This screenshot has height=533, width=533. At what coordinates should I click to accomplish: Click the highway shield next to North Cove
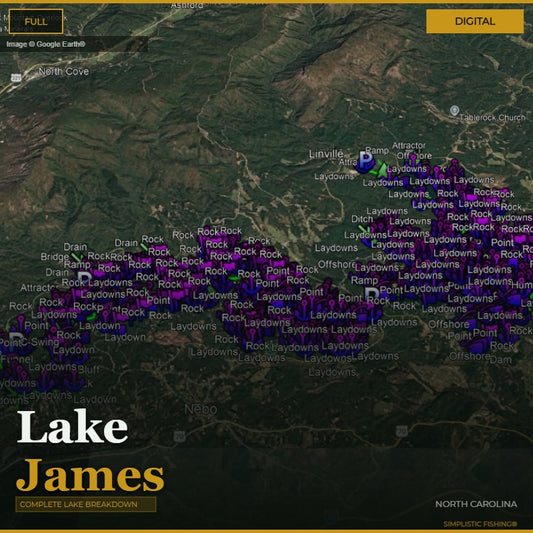pyautogui.click(x=16, y=78)
